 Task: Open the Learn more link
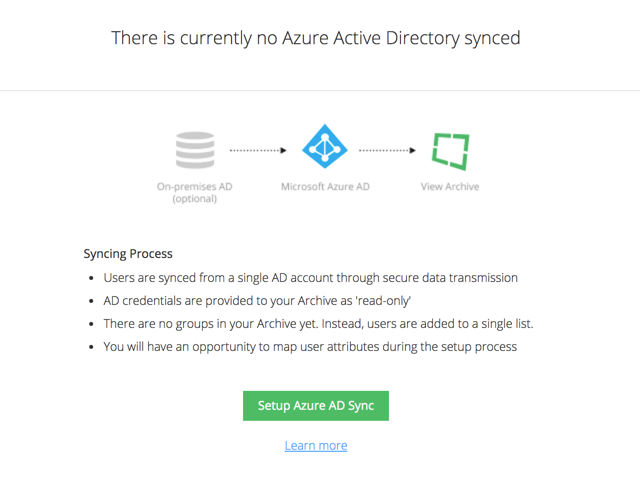[x=316, y=445]
